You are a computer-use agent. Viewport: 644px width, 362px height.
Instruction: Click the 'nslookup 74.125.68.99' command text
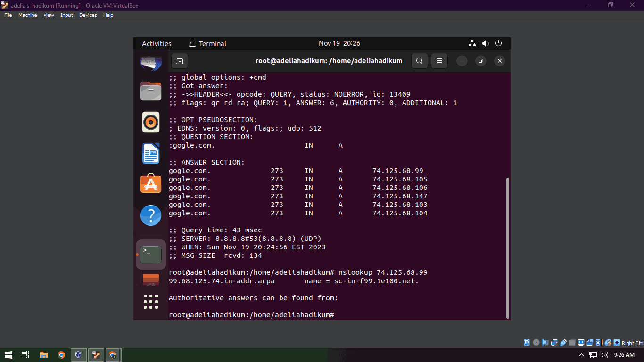coord(383,272)
